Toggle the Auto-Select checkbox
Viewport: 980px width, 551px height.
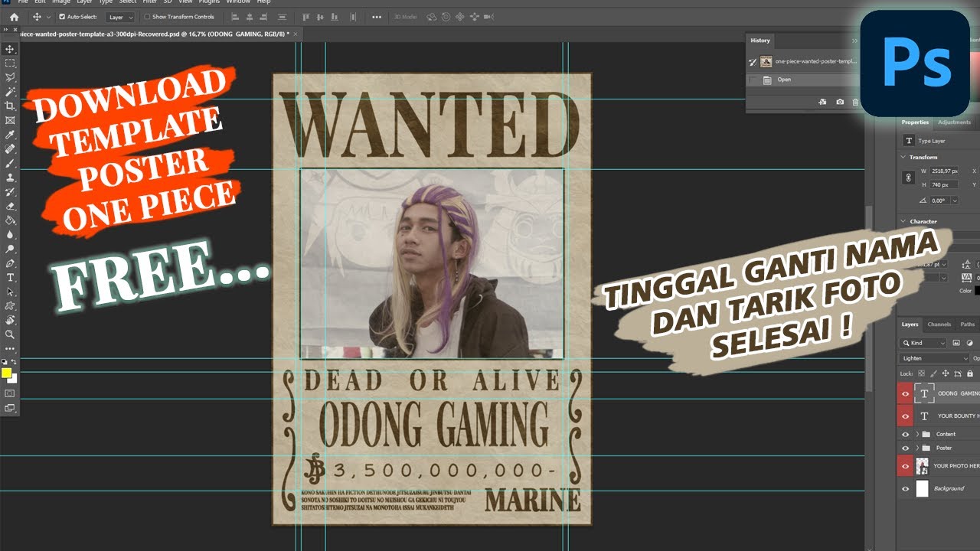click(62, 16)
